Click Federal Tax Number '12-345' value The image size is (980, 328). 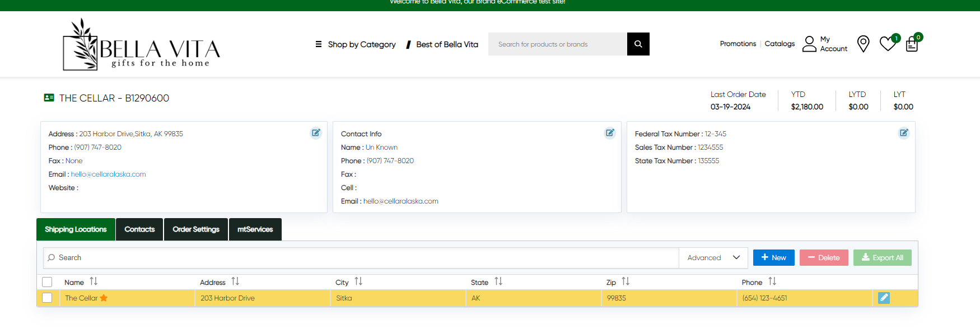[716, 134]
